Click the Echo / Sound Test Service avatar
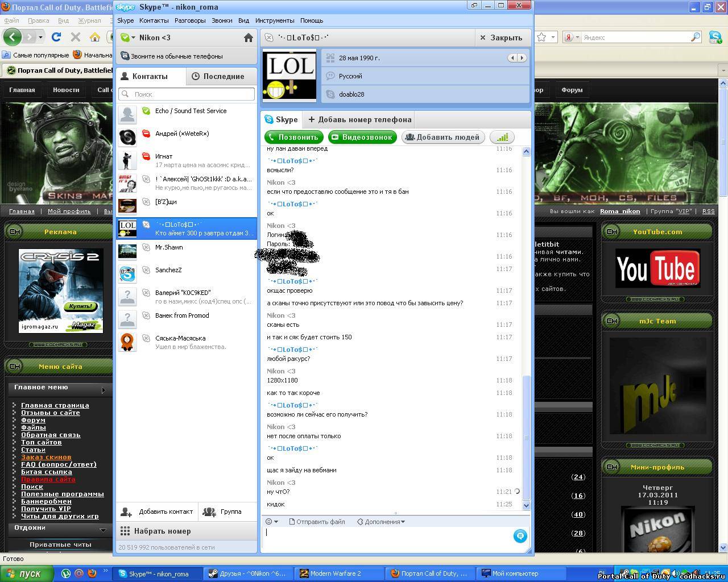The height and width of the screenshot is (582, 728). click(x=127, y=114)
